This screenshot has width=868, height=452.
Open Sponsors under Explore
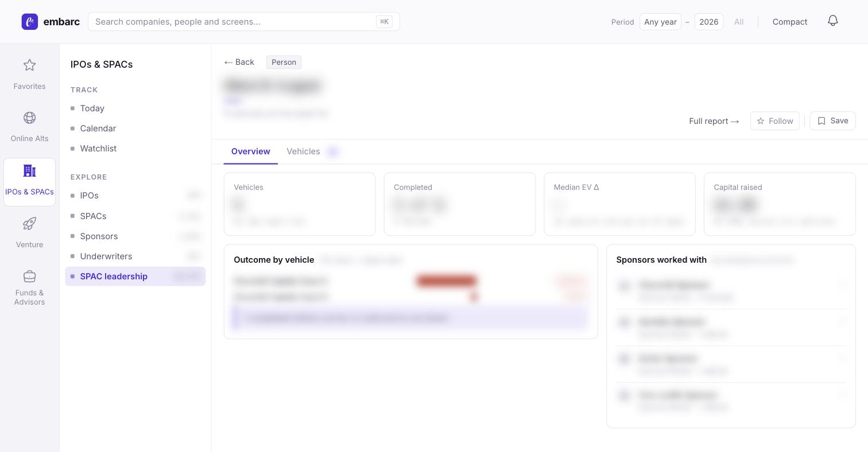tap(135, 236)
